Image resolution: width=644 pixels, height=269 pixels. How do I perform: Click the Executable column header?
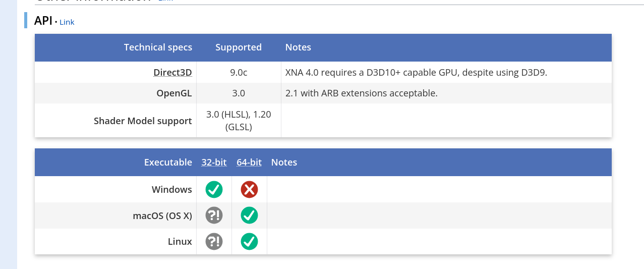coord(168,163)
